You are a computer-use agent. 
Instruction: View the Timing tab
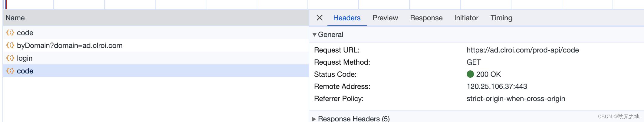point(501,18)
